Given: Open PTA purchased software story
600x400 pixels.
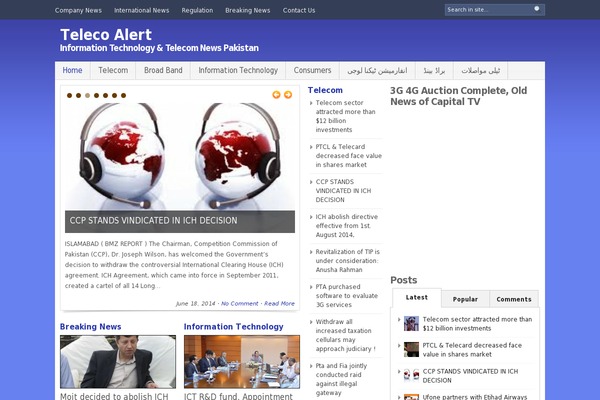Looking at the screenshot, I should (347, 296).
